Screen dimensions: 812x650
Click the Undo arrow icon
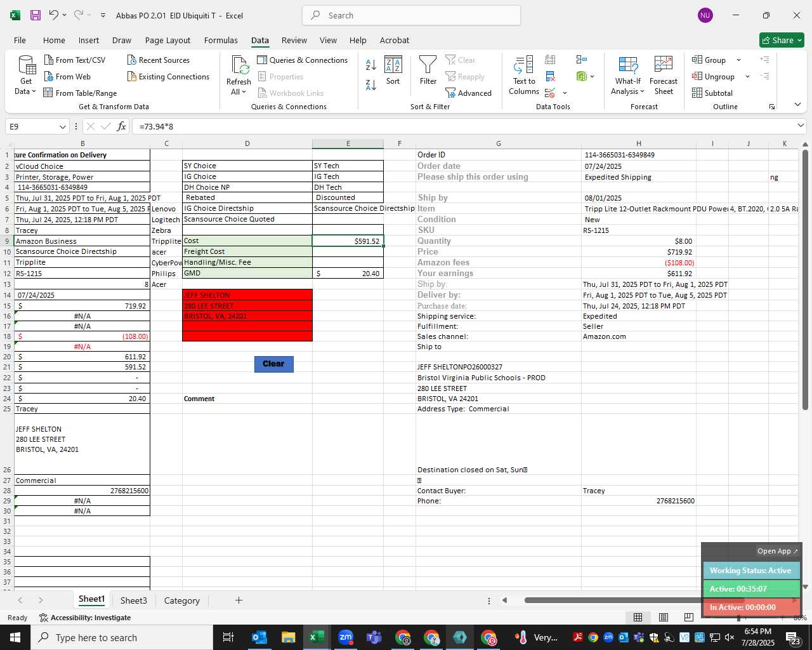pos(53,15)
